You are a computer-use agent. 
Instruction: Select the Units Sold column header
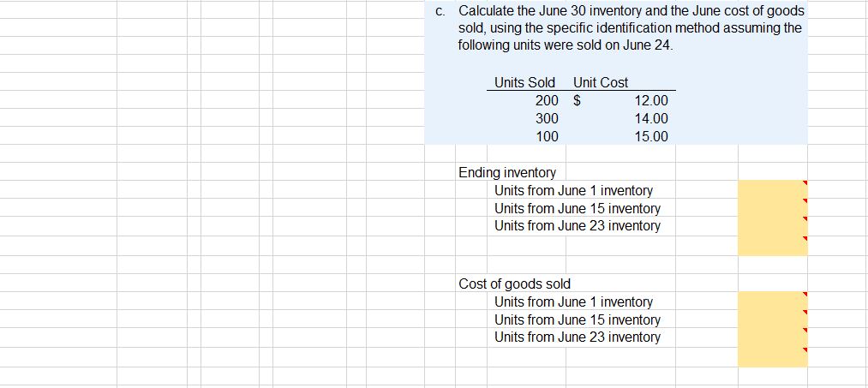(524, 83)
